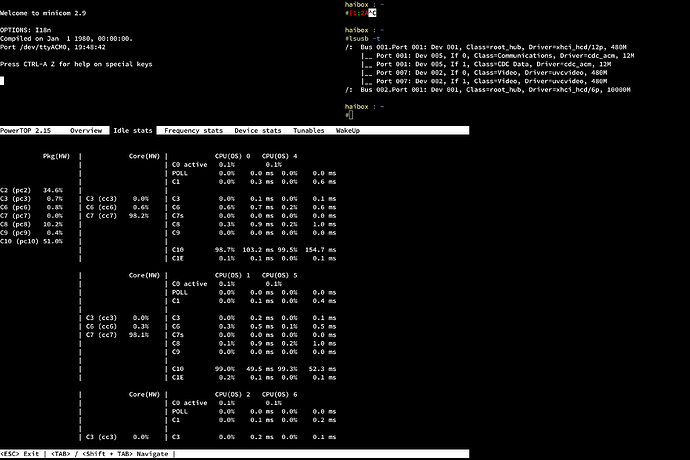Click the 49.5 ms C10 value
This screenshot has height=460, width=690.
[260, 369]
